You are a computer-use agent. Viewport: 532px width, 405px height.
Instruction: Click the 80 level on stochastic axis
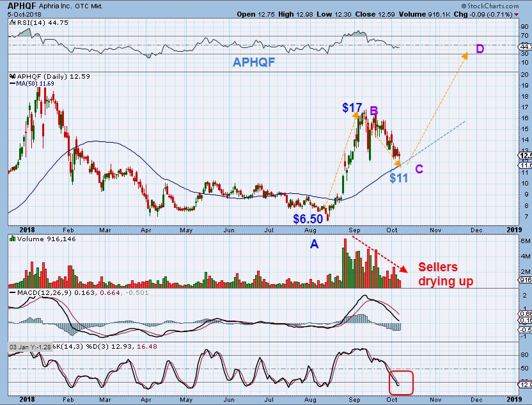pos(524,354)
